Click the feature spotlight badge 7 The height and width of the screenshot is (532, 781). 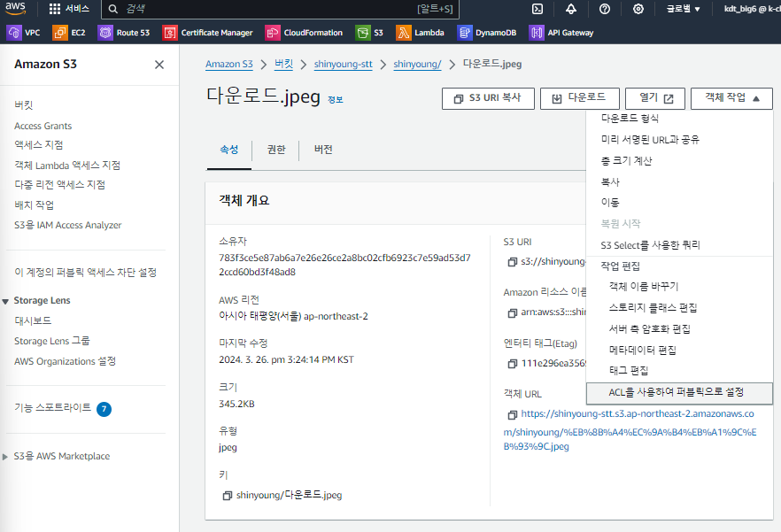(104, 409)
